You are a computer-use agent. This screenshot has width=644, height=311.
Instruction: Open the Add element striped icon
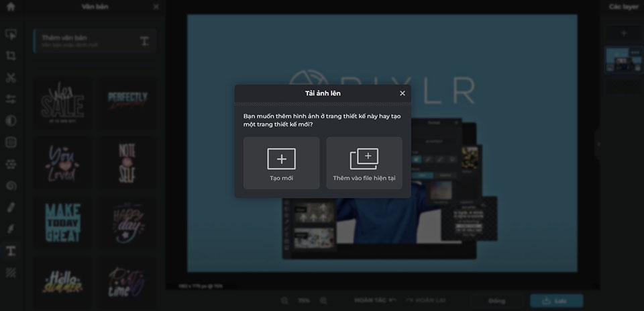(11, 272)
